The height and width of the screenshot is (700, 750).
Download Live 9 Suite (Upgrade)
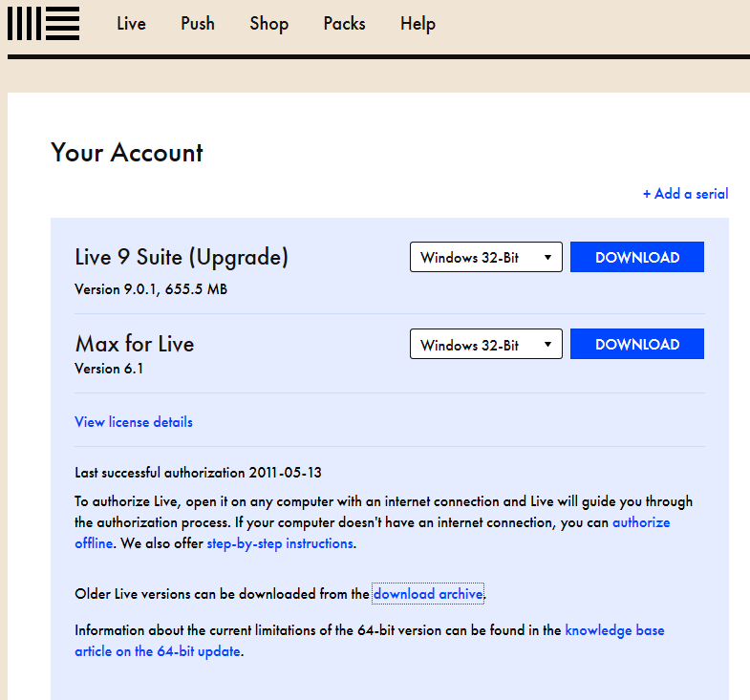637,257
